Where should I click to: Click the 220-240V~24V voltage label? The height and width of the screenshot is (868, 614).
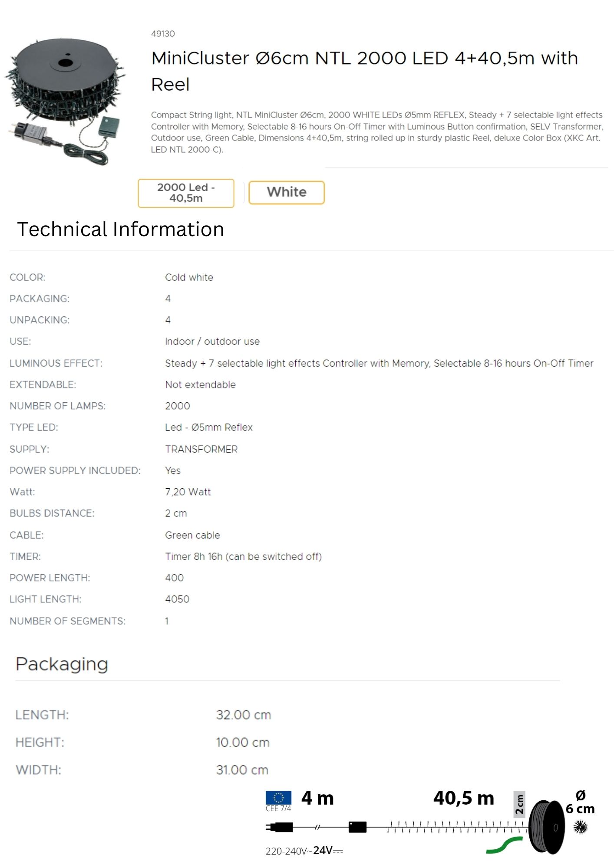pos(304,851)
